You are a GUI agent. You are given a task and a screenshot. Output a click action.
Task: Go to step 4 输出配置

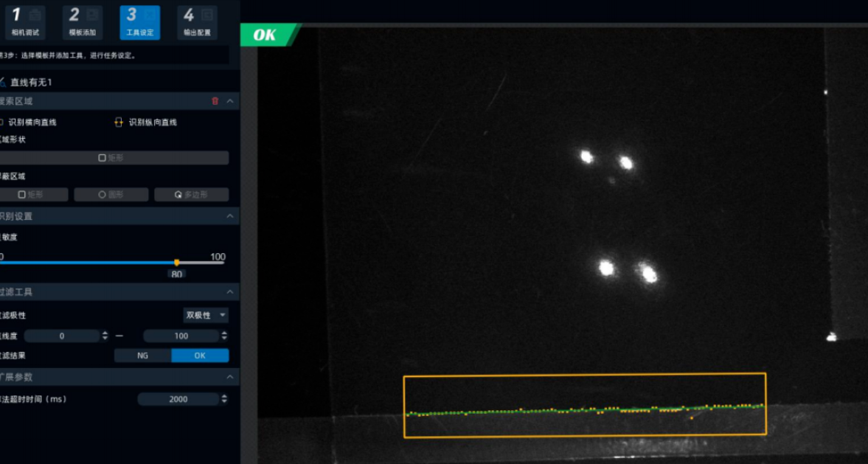198,23
